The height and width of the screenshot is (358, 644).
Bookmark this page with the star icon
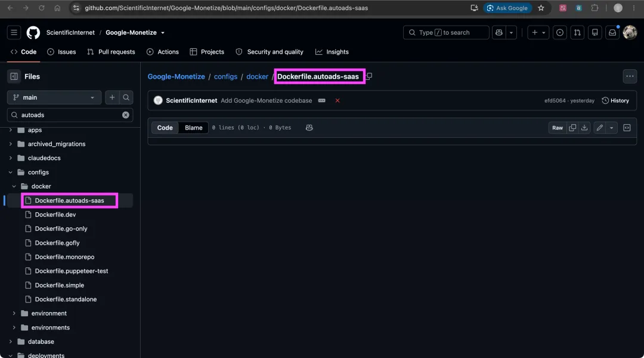point(541,8)
